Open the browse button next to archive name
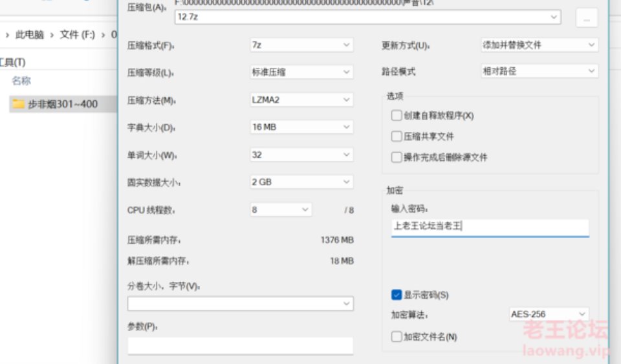 click(587, 18)
